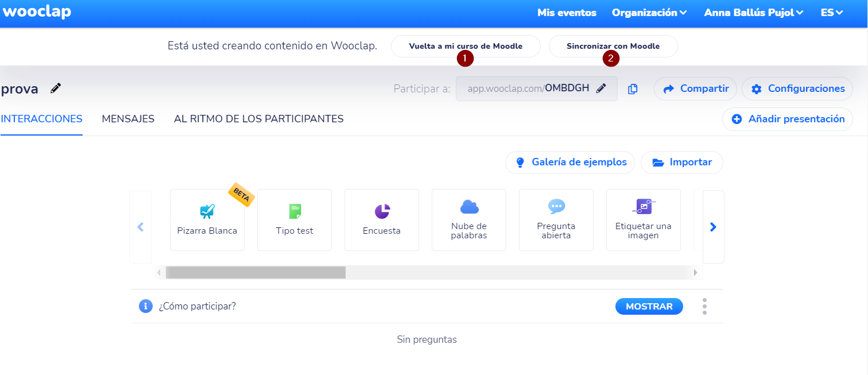The height and width of the screenshot is (375, 868).
Task: Click the Sin preguntas text
Action: tap(427, 339)
